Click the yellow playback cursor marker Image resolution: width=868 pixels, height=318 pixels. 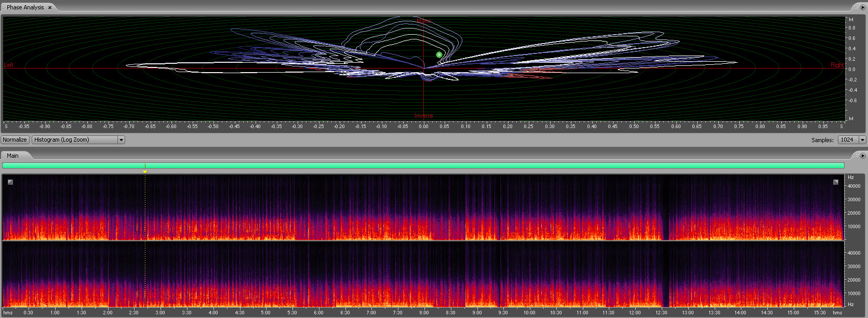point(145,172)
